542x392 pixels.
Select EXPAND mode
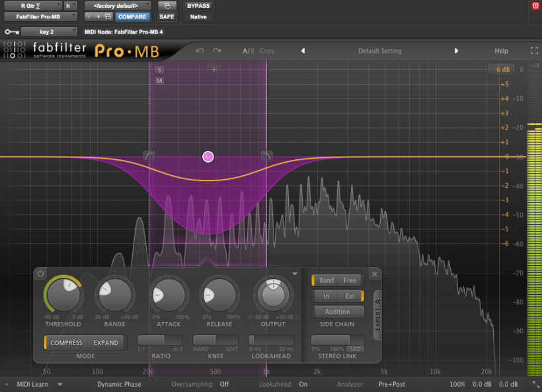tap(106, 342)
